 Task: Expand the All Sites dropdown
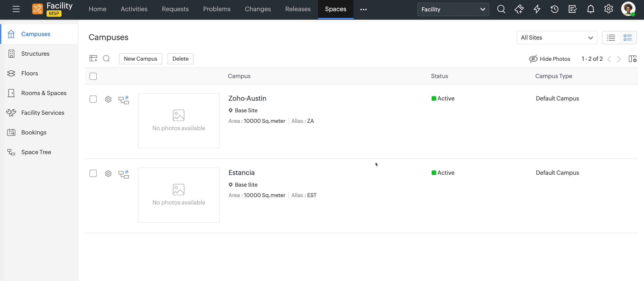(557, 38)
